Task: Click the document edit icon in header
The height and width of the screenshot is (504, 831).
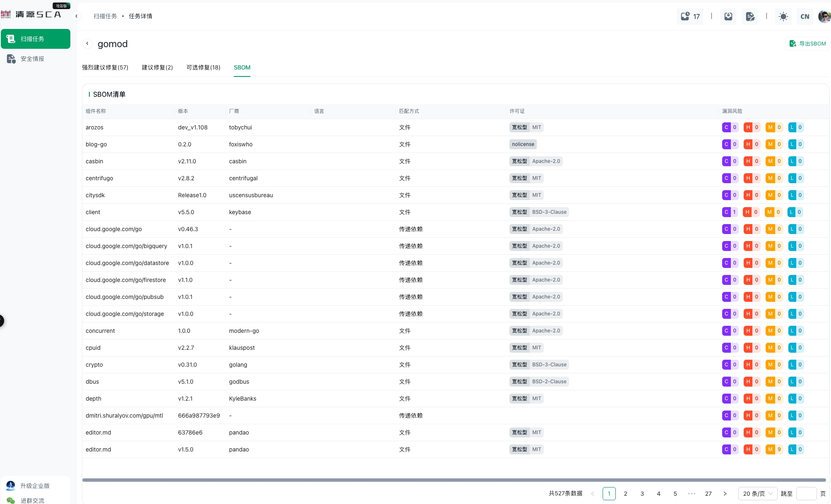Action: pyautogui.click(x=750, y=17)
